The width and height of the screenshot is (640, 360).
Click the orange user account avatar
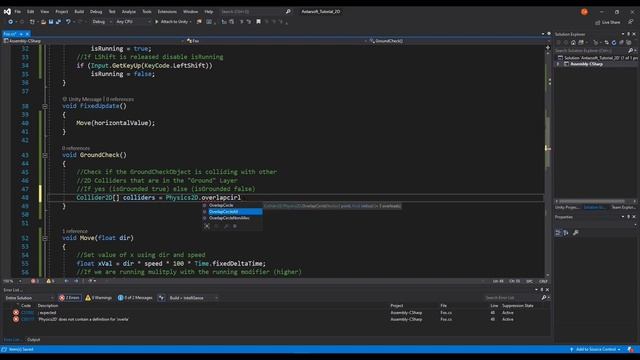(x=584, y=12)
